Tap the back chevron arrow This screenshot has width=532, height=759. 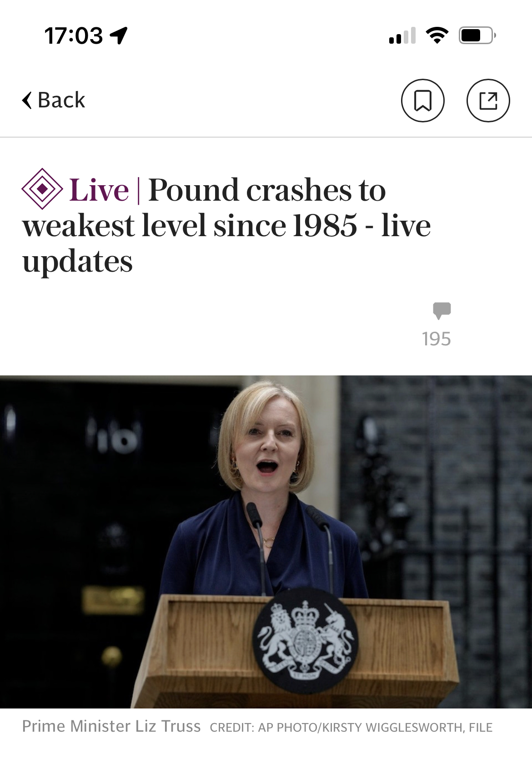tap(27, 100)
